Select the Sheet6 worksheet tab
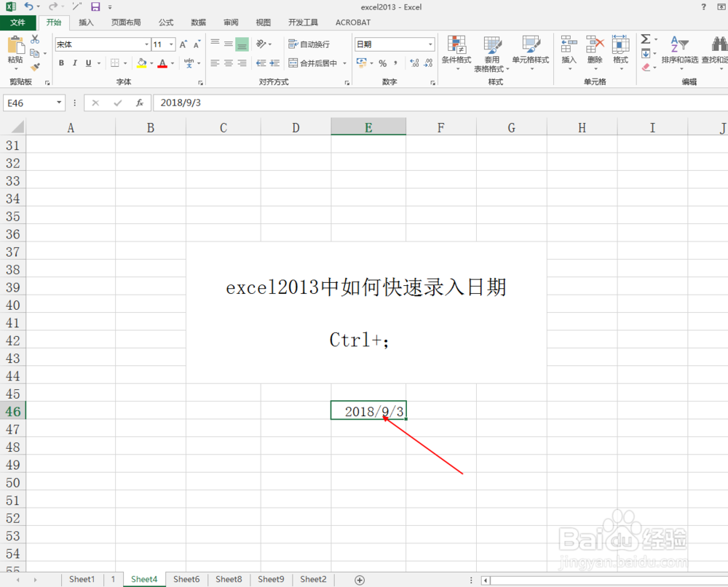 coord(186,579)
